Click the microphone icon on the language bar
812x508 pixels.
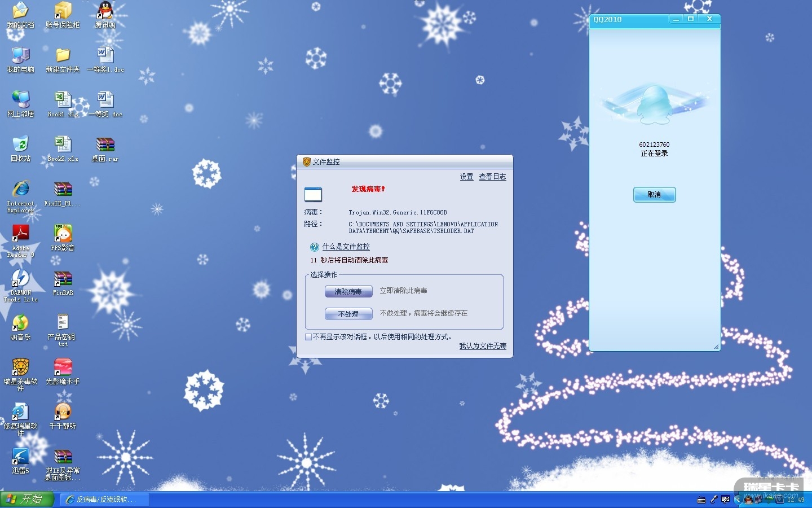714,500
